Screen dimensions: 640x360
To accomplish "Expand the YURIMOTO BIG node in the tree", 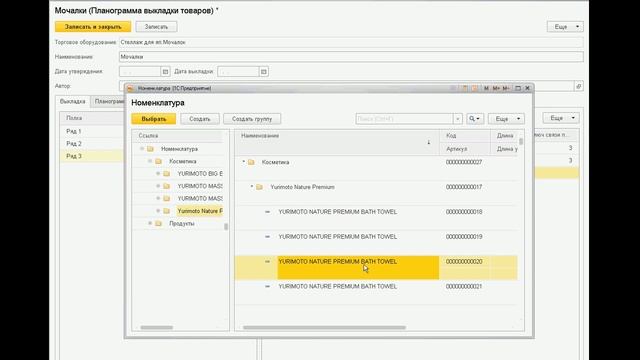I will point(158,173).
